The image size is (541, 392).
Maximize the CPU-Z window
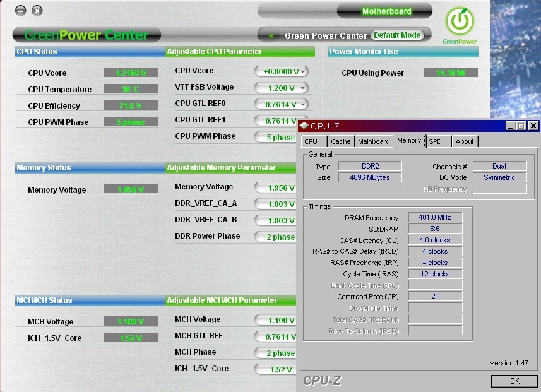(x=521, y=126)
